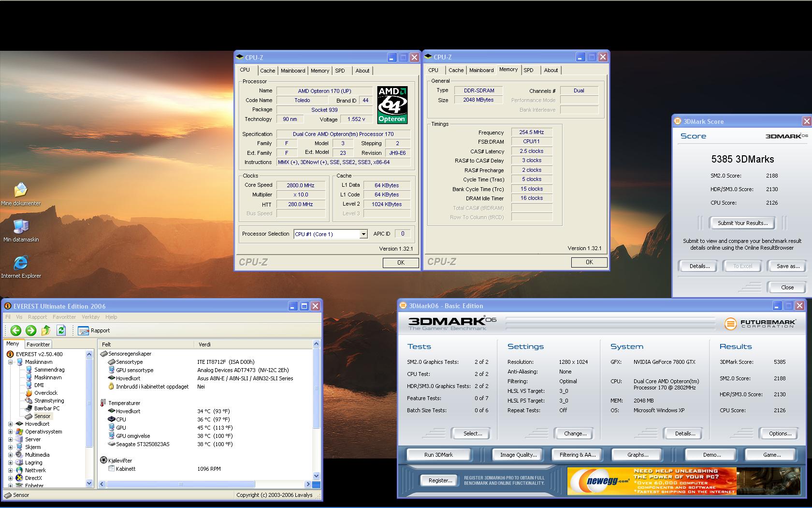Expand the Operativsystem tree node
Image resolution: width=812 pixels, height=508 pixels.
(11, 432)
